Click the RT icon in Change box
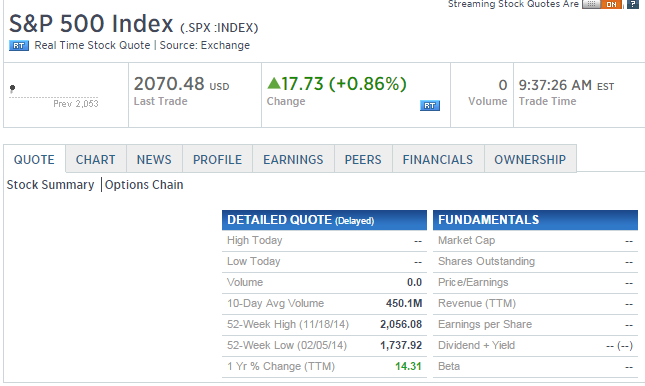The image size is (645, 386). point(430,106)
